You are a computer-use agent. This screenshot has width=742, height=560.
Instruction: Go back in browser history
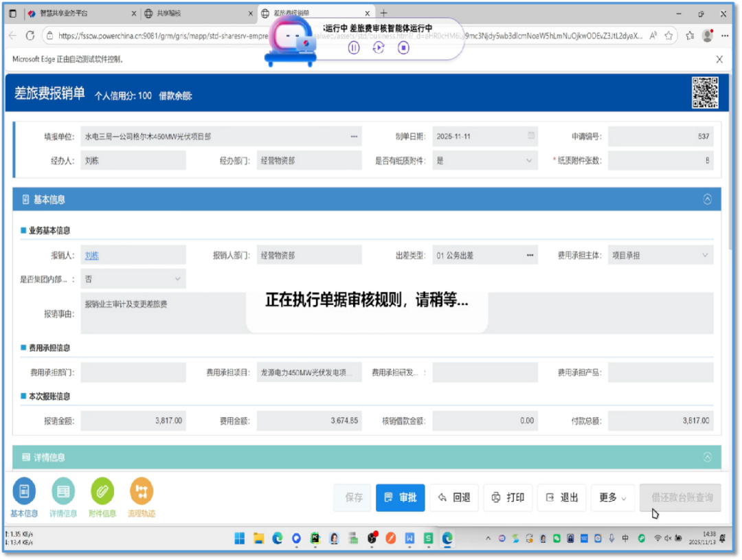click(x=13, y=36)
